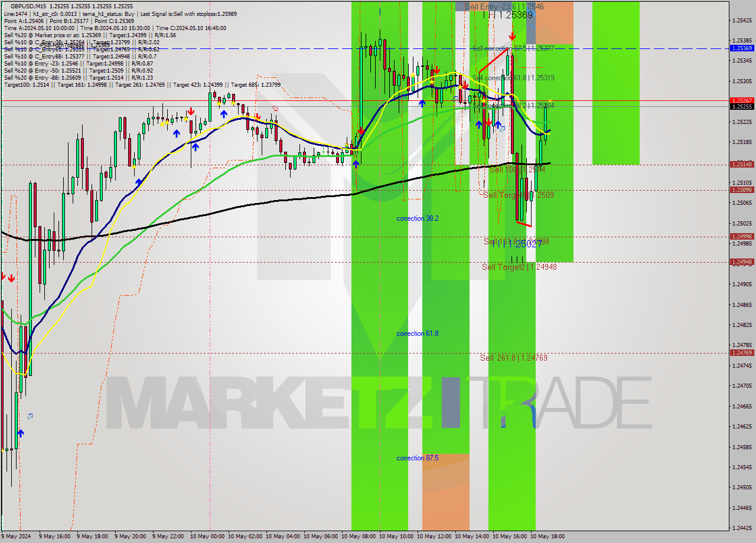Click the 'Sell Target2 | 1.24948' label

coord(519,267)
